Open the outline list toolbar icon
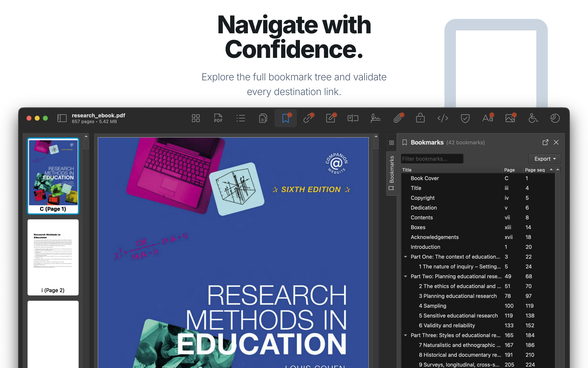Image resolution: width=588 pixels, height=368 pixels. (241, 118)
